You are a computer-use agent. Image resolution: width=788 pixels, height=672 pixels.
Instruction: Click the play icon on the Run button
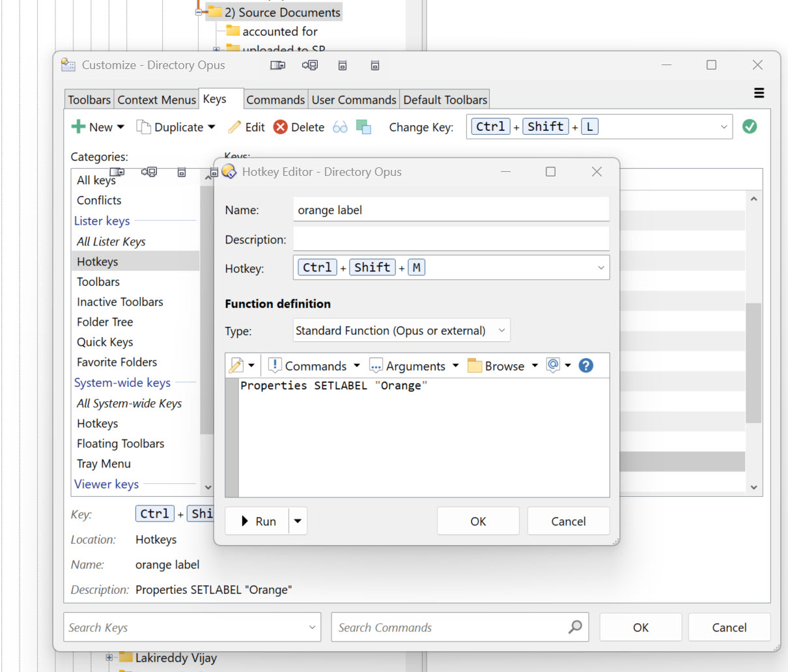(x=245, y=521)
